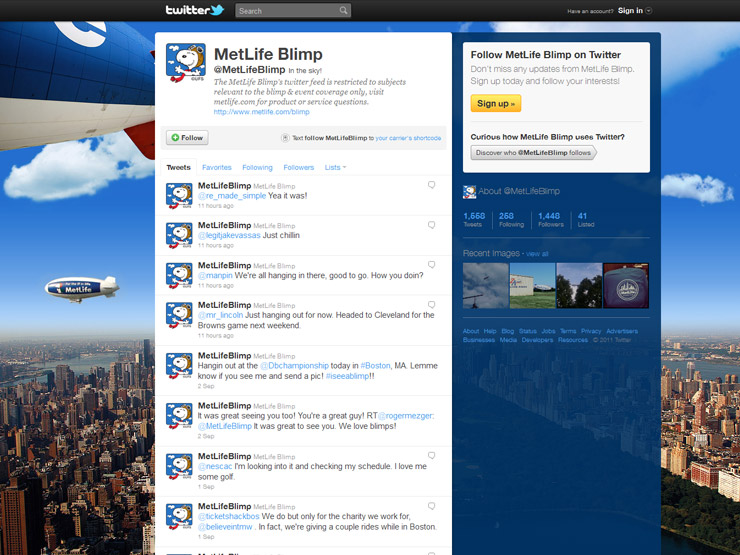Click the 1,448 Followers count

(551, 219)
